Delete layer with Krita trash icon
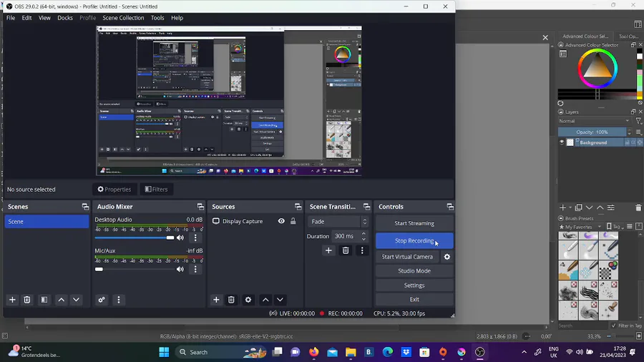 click(x=638, y=207)
